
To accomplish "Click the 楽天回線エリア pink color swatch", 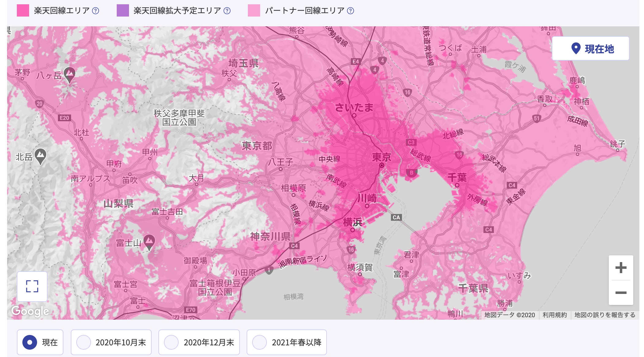I will [23, 10].
